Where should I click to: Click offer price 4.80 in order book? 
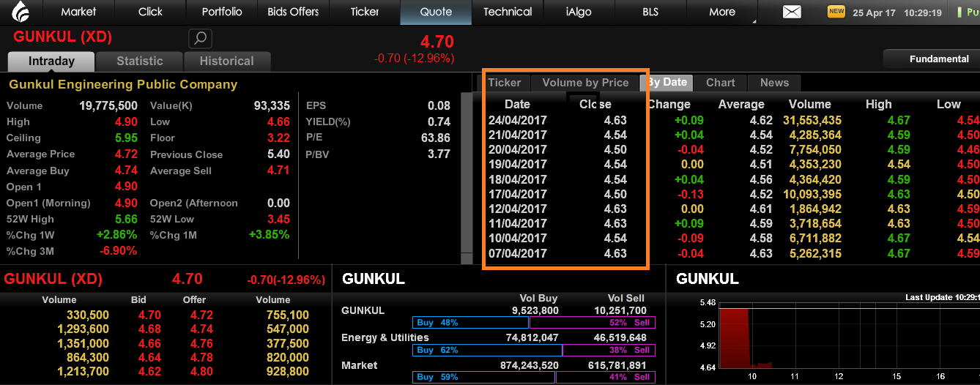(202, 372)
